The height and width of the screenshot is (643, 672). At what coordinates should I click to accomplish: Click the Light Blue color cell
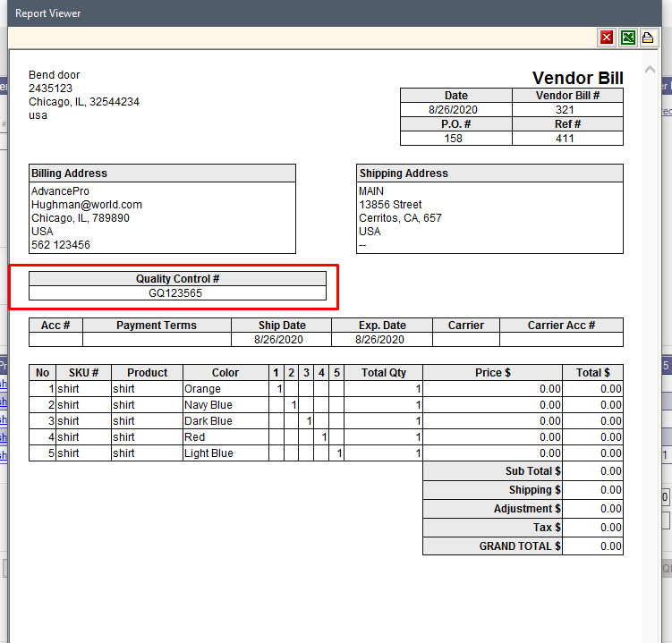pyautogui.click(x=208, y=453)
